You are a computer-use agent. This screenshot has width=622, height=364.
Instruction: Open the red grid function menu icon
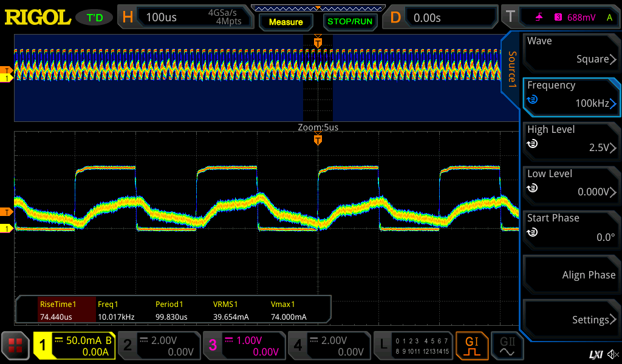click(x=15, y=346)
